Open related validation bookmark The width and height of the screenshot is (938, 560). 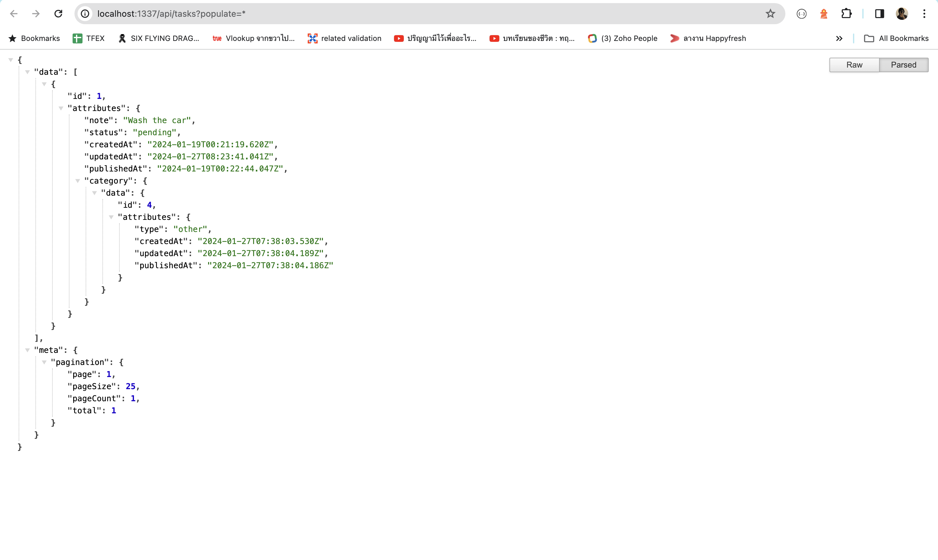[x=345, y=38]
